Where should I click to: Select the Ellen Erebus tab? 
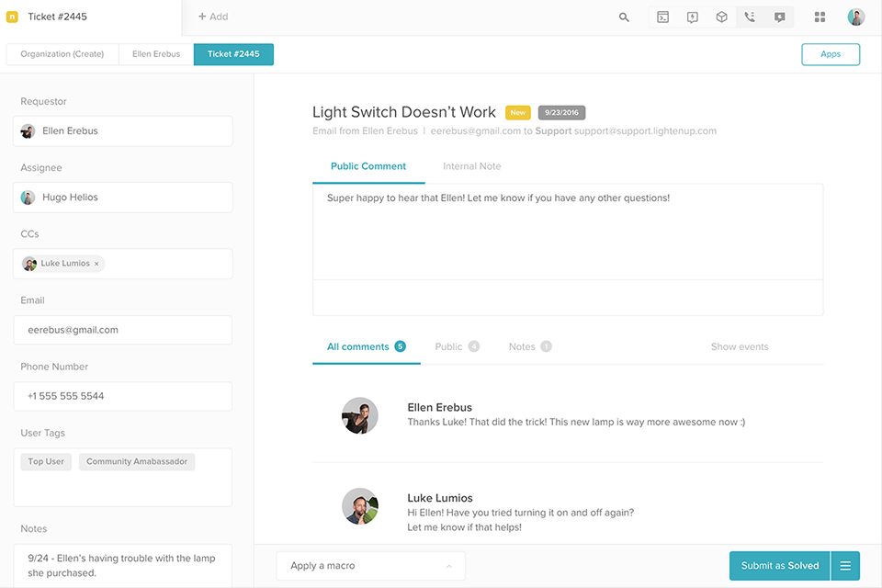click(156, 54)
